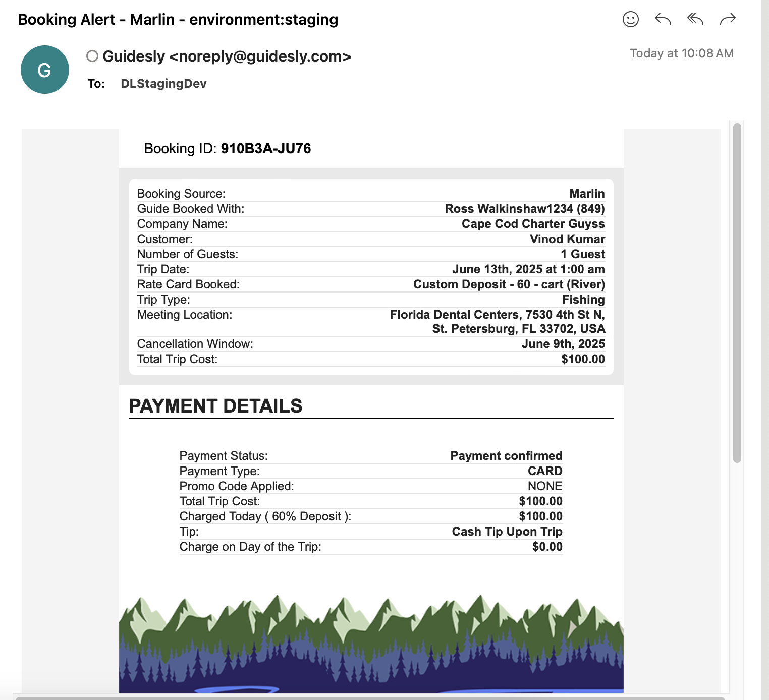Image resolution: width=769 pixels, height=700 pixels.
Task: Click the Reply All double-arrow icon
Action: pyautogui.click(x=695, y=19)
